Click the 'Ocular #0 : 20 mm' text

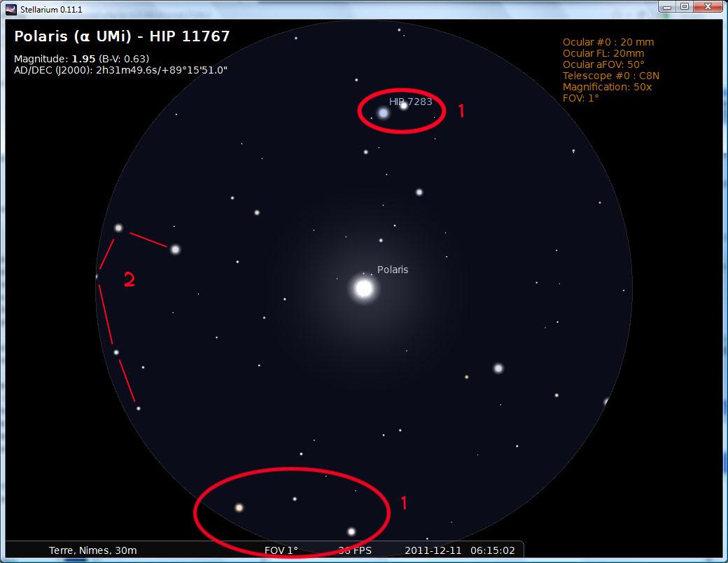(608, 42)
